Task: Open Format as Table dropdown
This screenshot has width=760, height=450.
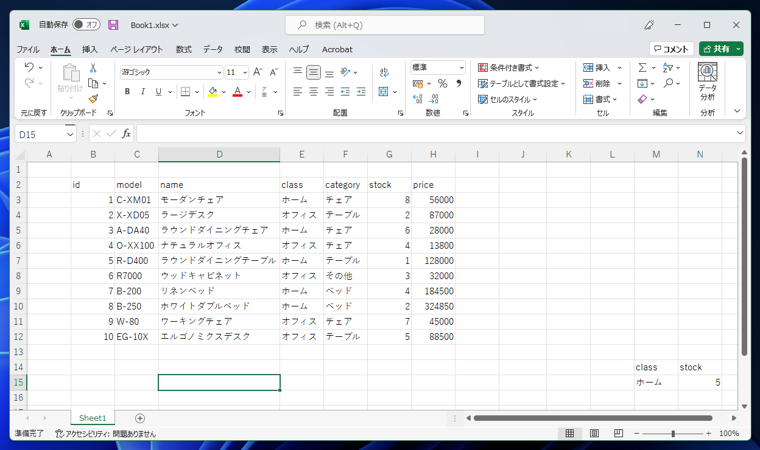Action: pos(522,83)
